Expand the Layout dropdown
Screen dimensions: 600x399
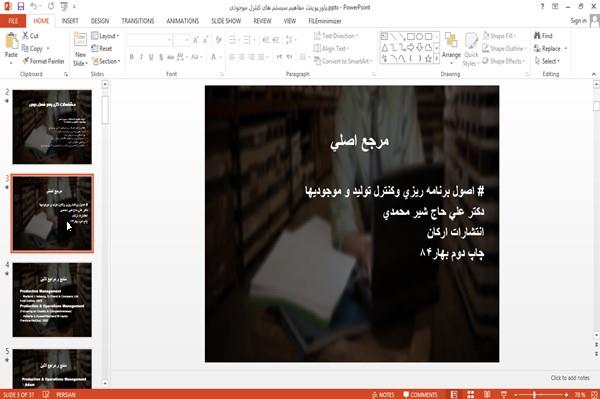click(x=105, y=36)
